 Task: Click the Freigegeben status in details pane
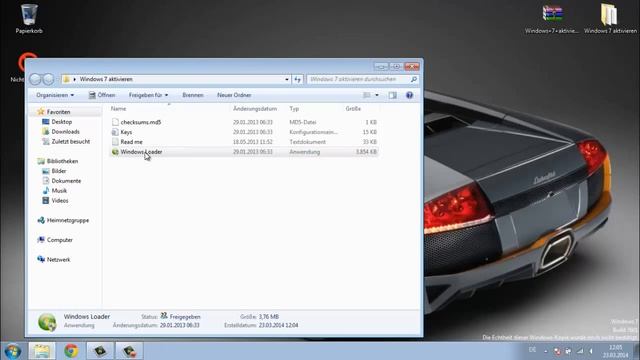tap(185, 316)
